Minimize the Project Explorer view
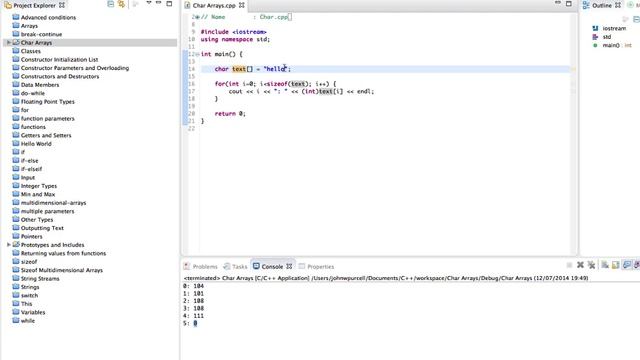 pos(159,3)
